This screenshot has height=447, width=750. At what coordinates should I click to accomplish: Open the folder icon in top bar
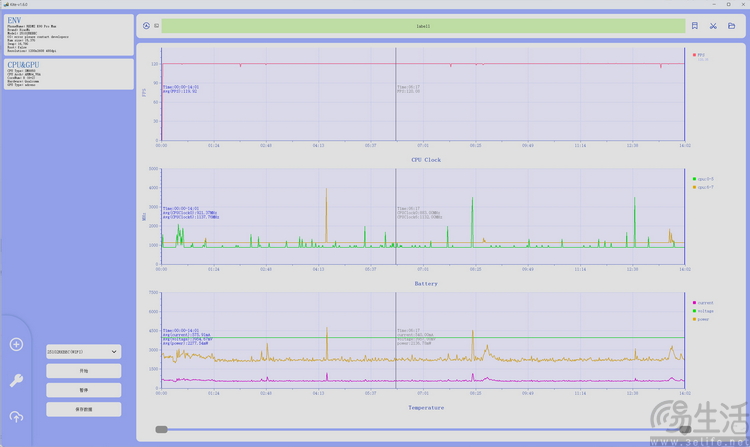[732, 26]
